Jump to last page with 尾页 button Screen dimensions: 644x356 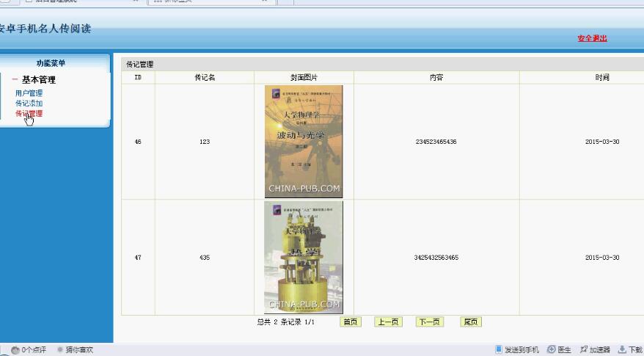point(471,322)
